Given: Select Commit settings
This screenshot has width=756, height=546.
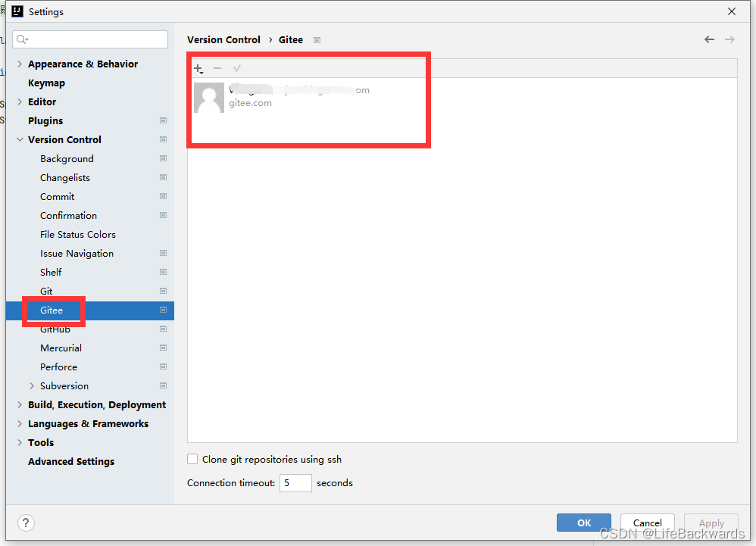Looking at the screenshot, I should point(58,196).
